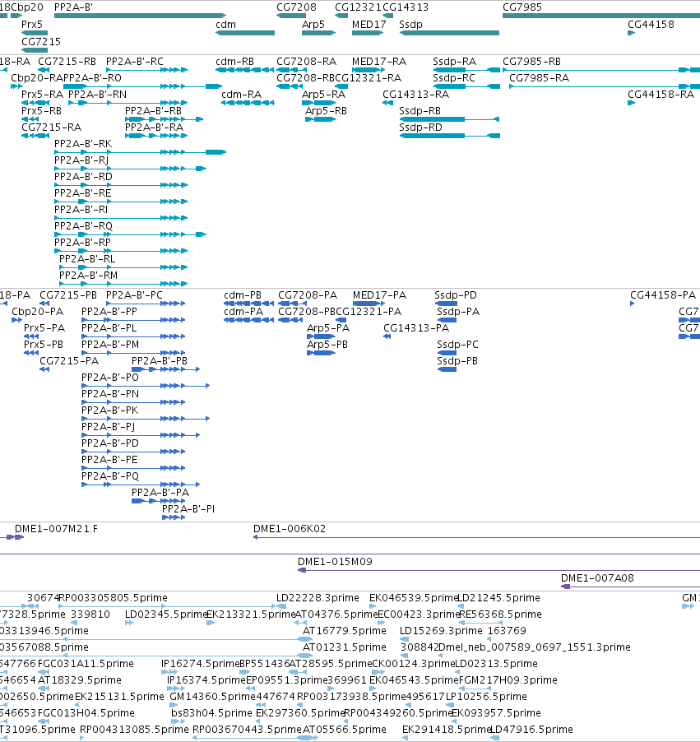700x742 pixels.
Task: Select BAC clone DME1-006K02
Action: click(476, 537)
